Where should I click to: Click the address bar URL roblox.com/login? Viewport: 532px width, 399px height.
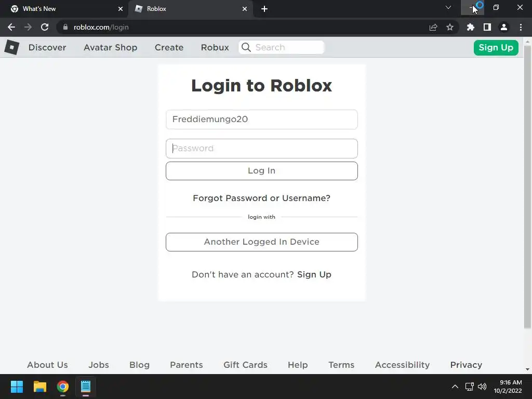101,27
